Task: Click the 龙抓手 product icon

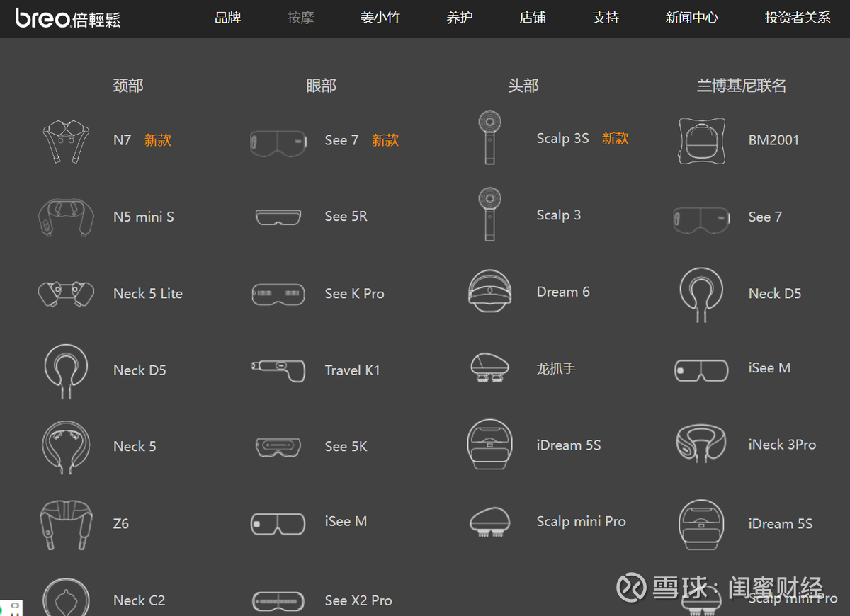Action: click(489, 369)
